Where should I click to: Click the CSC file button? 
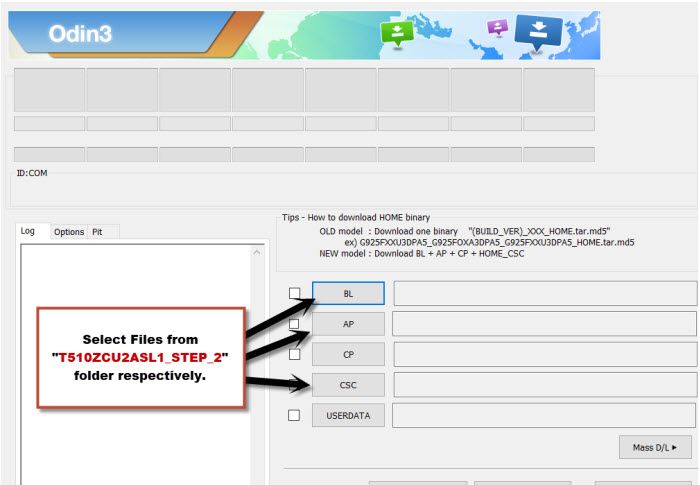[x=348, y=385]
